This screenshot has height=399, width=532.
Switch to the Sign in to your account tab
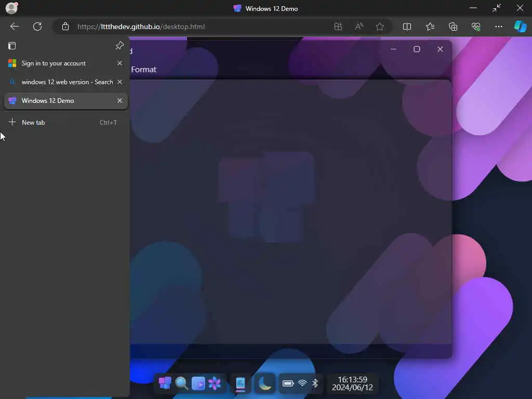(x=61, y=63)
